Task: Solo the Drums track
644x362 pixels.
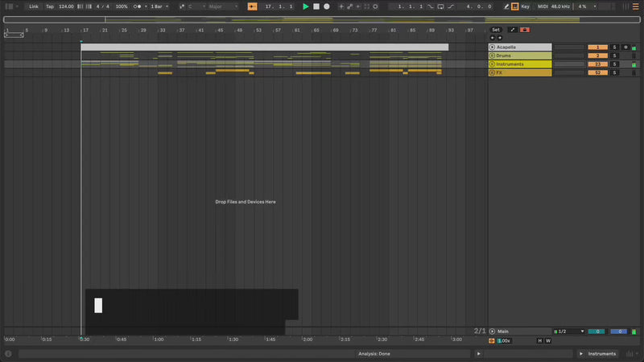Action: (613, 56)
